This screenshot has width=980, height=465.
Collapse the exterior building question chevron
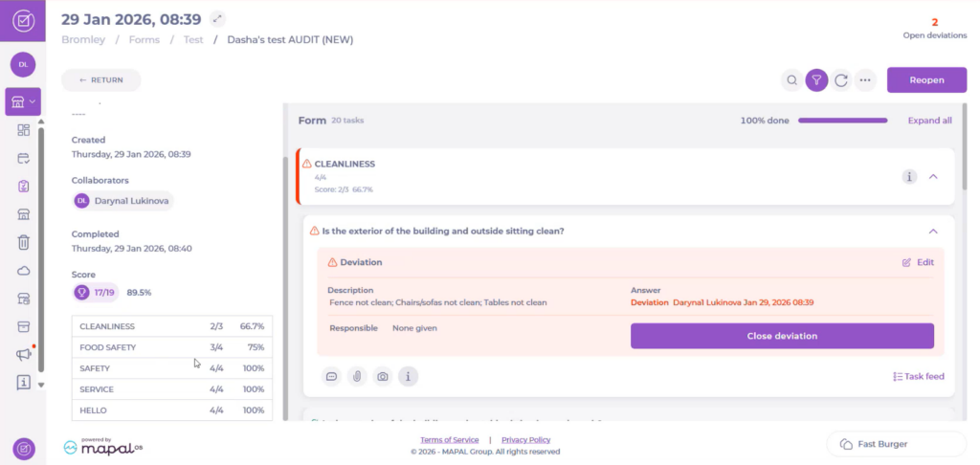[x=933, y=231]
